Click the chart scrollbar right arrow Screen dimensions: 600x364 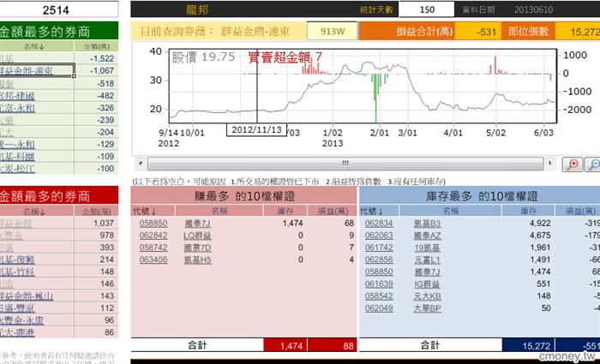(550, 164)
